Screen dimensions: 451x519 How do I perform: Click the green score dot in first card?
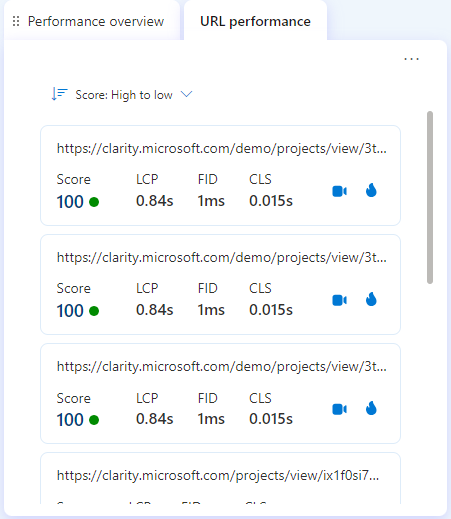pos(94,202)
